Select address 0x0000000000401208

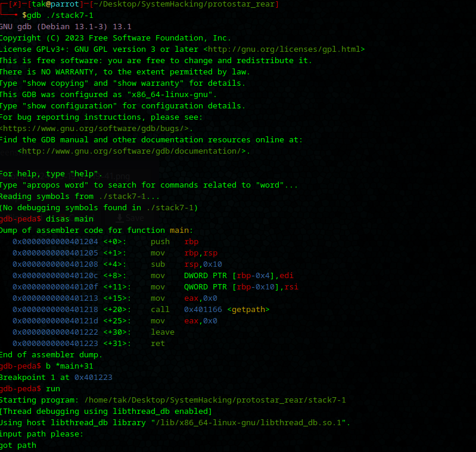tap(55, 264)
